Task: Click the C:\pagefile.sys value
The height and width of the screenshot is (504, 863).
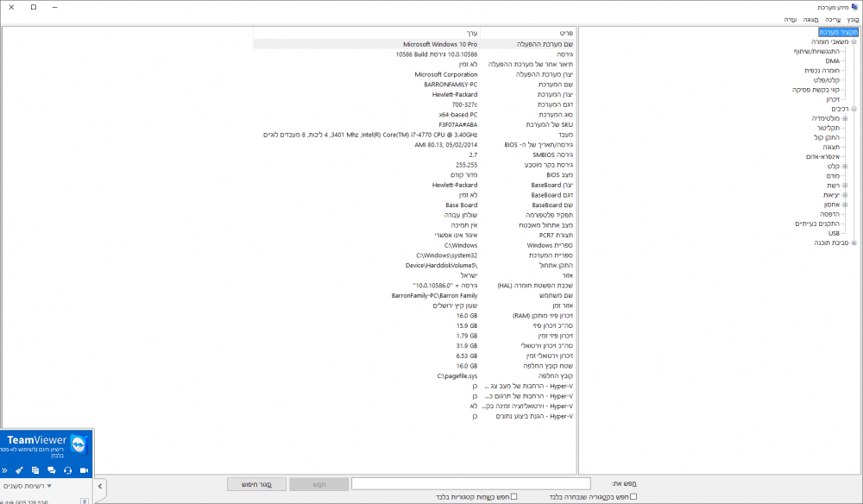Action: point(457,375)
